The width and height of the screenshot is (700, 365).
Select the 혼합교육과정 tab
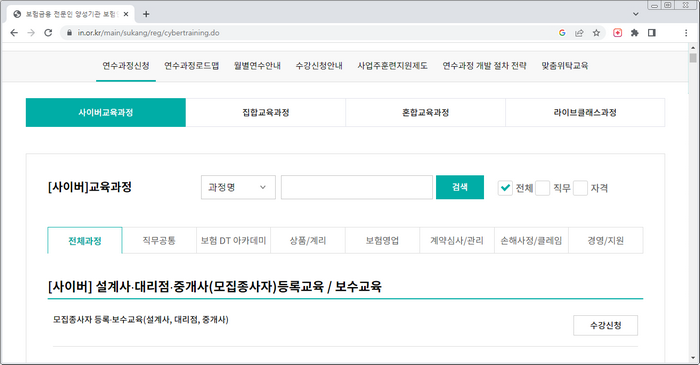pyautogui.click(x=425, y=112)
